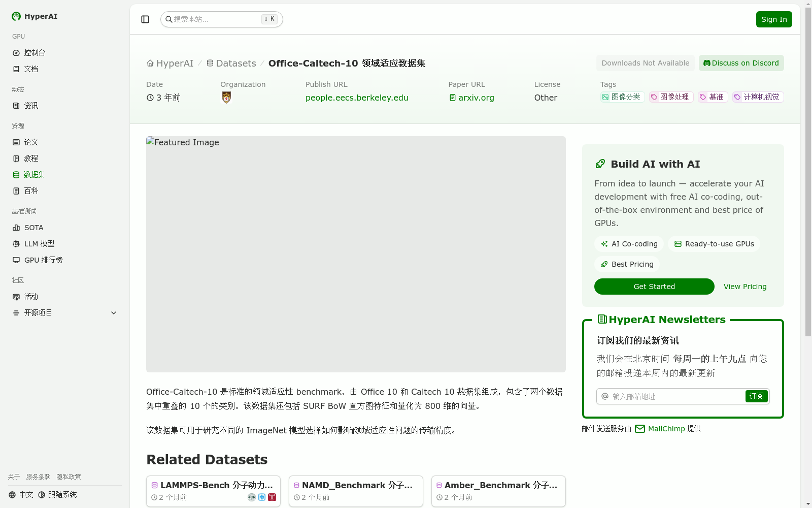Open the 跟随系统 theme selector
Image resolution: width=812 pixels, height=508 pixels.
click(57, 495)
